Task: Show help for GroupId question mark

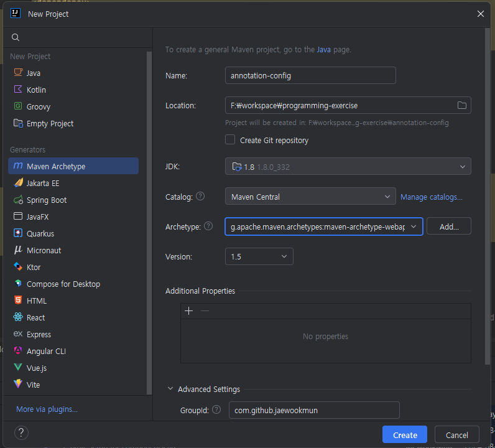Action: pyautogui.click(x=216, y=410)
